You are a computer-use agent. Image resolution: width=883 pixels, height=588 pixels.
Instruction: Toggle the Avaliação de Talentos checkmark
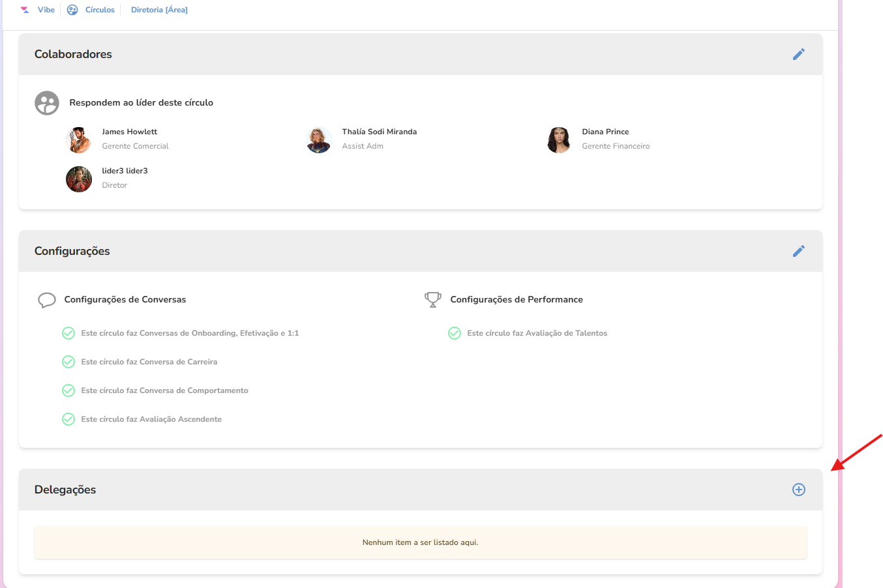point(455,333)
